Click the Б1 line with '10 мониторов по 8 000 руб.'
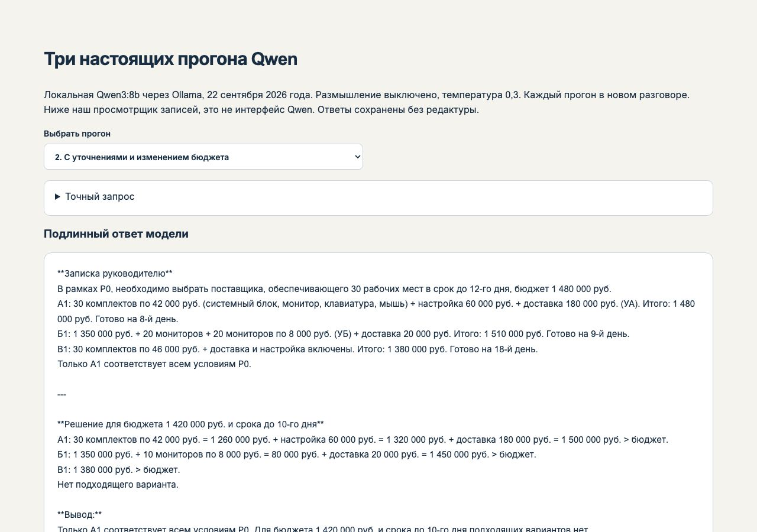Viewport: 757px width, 532px height. pyautogui.click(x=297, y=455)
